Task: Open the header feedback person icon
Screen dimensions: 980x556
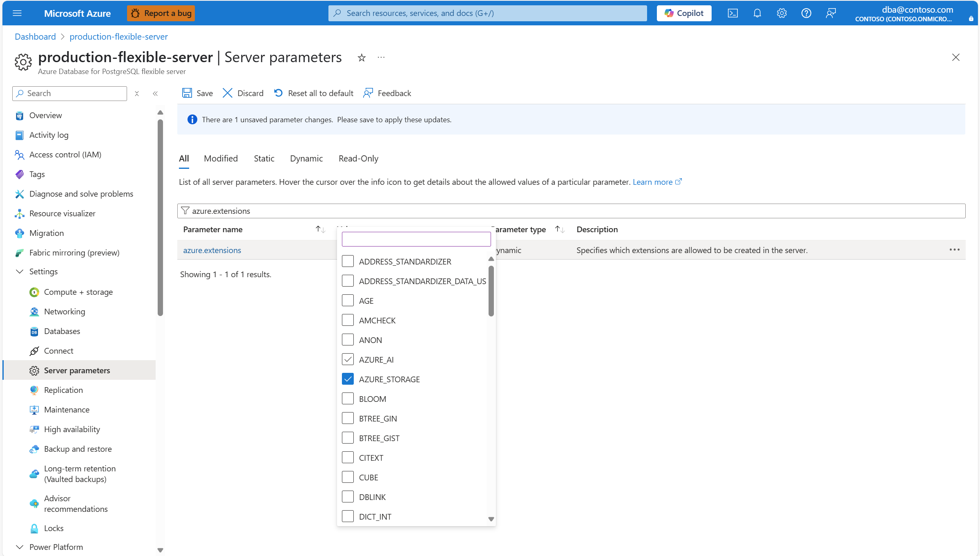Action: point(831,13)
